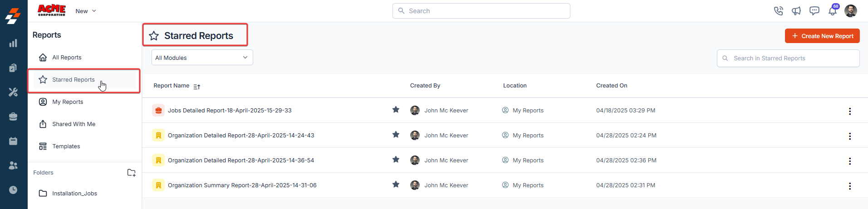Click Create New Report button

[822, 36]
